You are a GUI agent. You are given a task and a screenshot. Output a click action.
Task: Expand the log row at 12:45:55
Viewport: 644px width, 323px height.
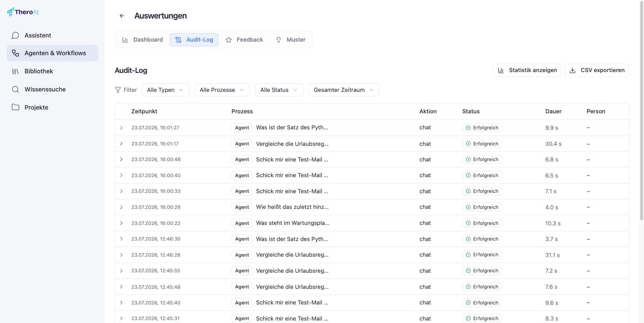click(121, 271)
